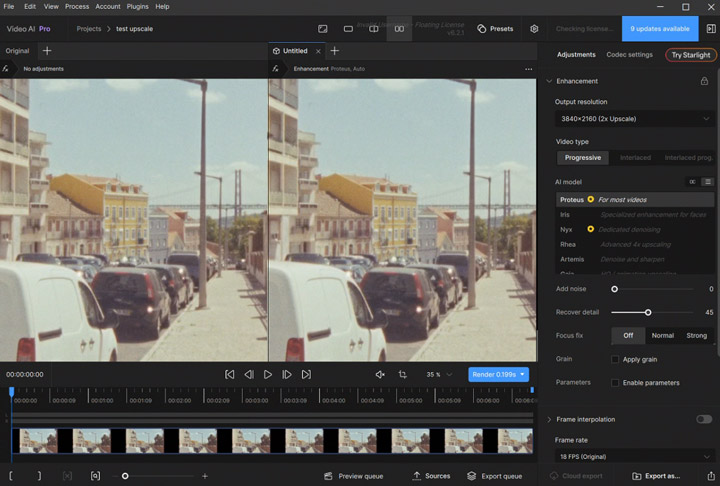Choose the single rectangle view layout icon
The image size is (720, 486).
tap(348, 29)
